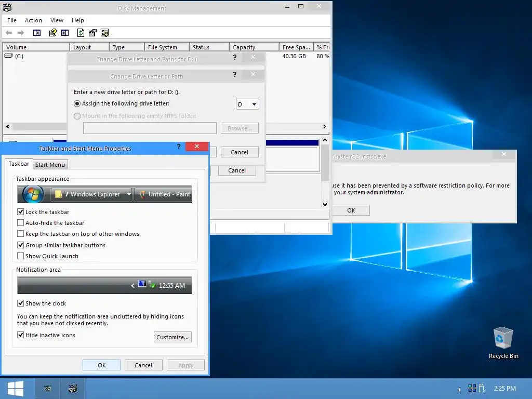Open the Recycle Bin desktop icon
Image resolution: width=532 pixels, height=399 pixels.
click(x=503, y=343)
